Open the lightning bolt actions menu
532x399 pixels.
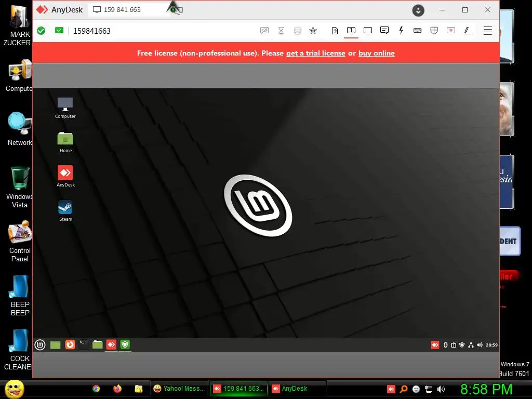tap(401, 31)
